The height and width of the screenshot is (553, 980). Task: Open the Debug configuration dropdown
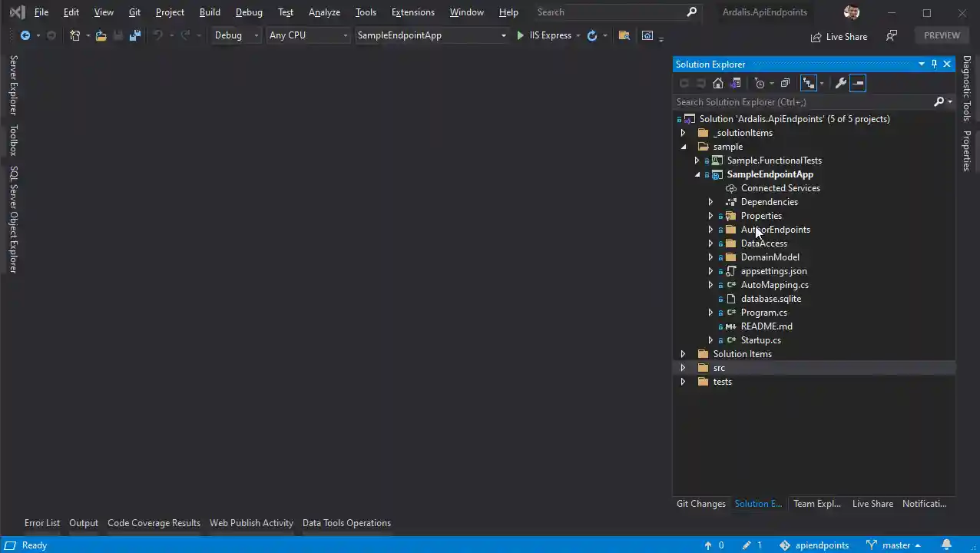point(237,35)
